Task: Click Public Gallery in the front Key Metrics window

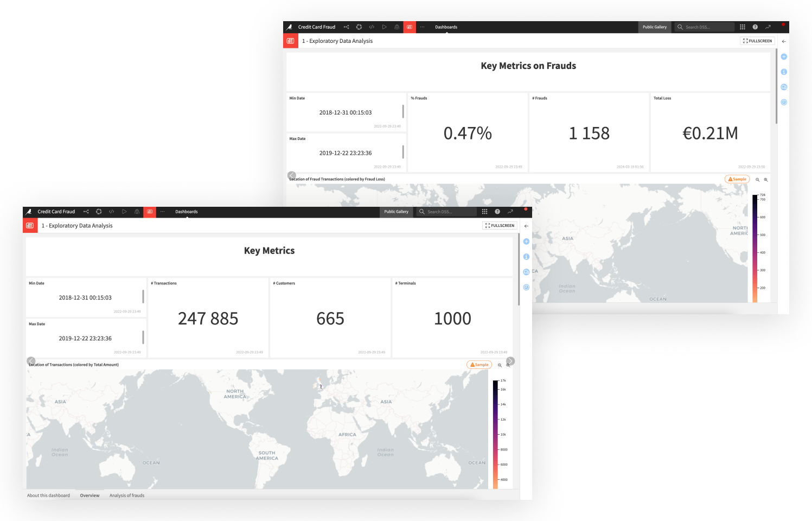Action: click(396, 212)
